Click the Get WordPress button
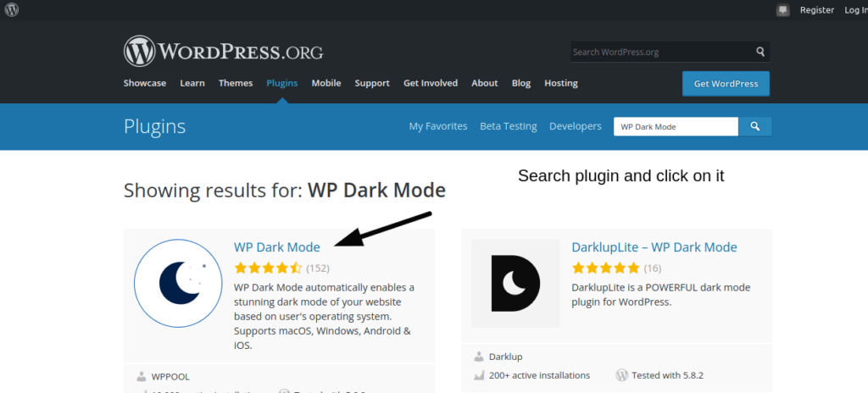The height and width of the screenshot is (393, 868). [726, 84]
